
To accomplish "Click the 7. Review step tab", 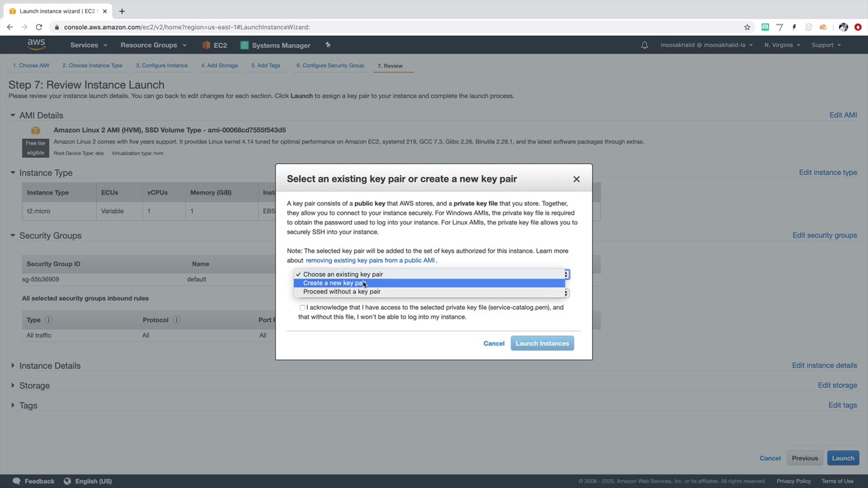I will point(390,66).
